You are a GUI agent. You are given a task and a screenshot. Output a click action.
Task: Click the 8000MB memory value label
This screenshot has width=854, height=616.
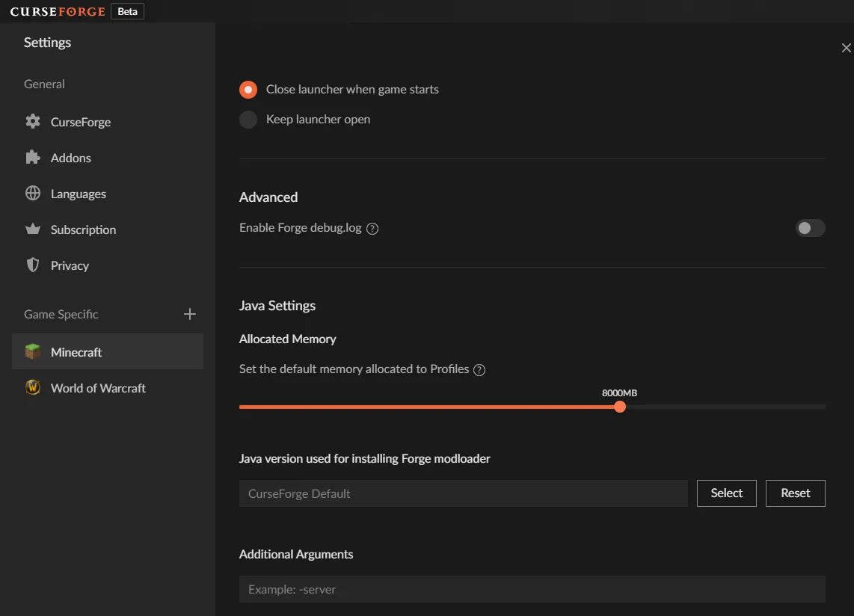[619, 392]
